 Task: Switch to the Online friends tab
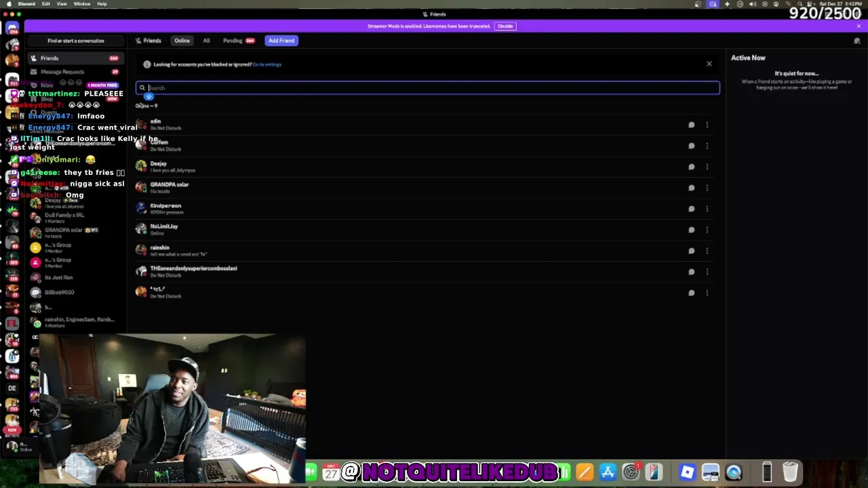tap(182, 41)
